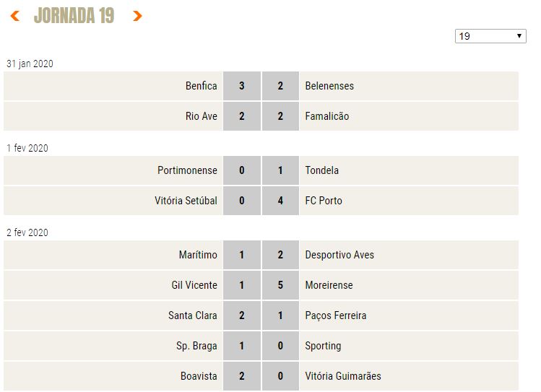
Task: Open Paços Ferreira team entry
Action: [x=336, y=315]
